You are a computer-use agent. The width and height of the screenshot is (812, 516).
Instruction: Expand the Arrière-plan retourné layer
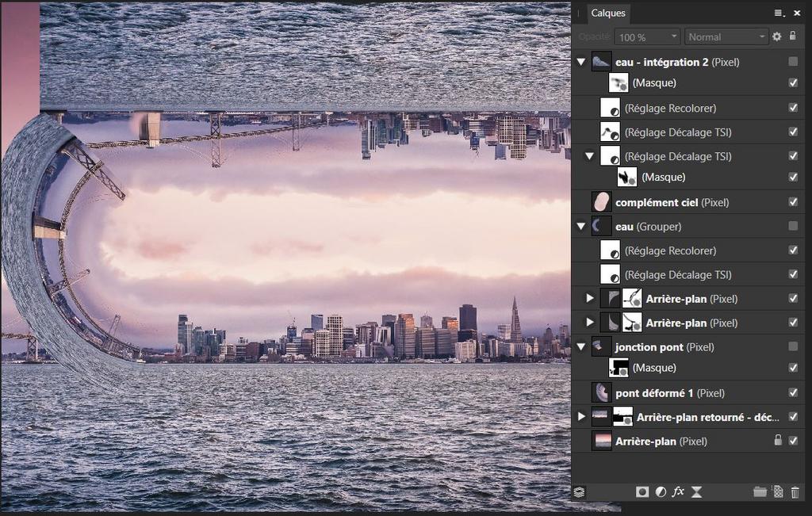581,417
